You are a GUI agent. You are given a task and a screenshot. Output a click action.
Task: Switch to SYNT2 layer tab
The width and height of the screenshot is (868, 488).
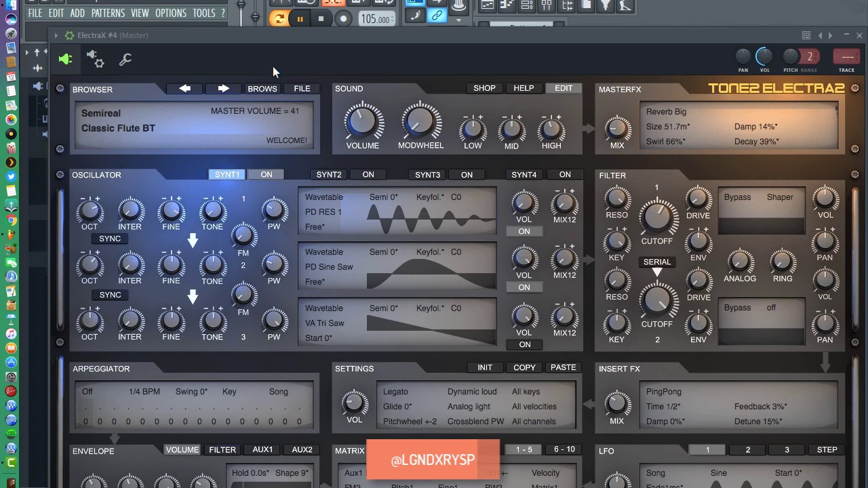[x=329, y=174]
